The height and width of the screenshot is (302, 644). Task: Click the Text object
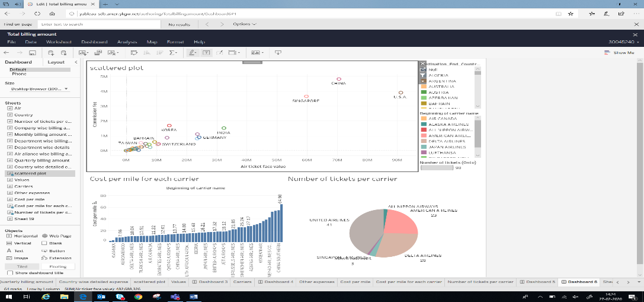click(x=15, y=250)
